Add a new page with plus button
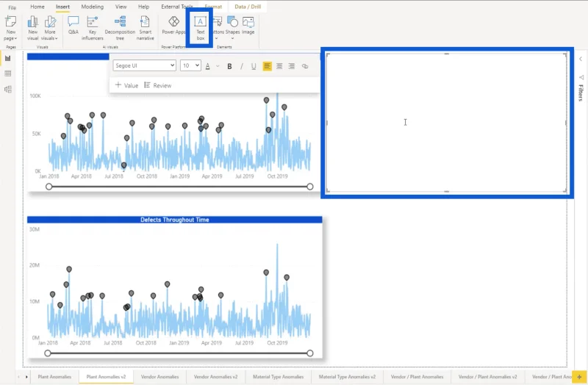 coord(579,377)
